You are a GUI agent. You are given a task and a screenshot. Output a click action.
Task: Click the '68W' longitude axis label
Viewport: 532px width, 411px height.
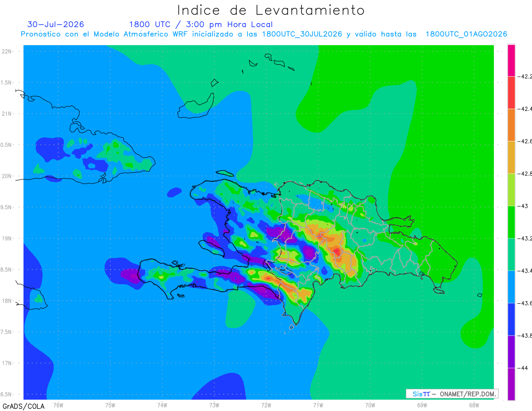474,405
